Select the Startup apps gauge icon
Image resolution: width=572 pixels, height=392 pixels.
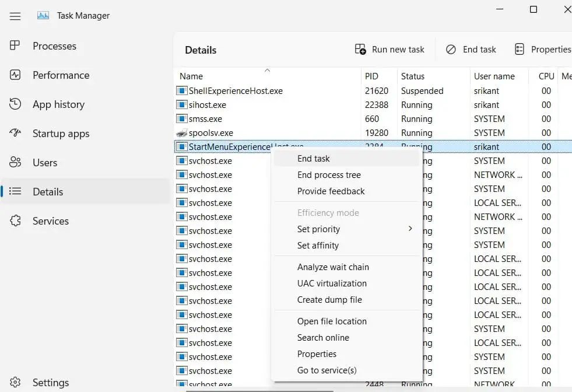tap(15, 134)
